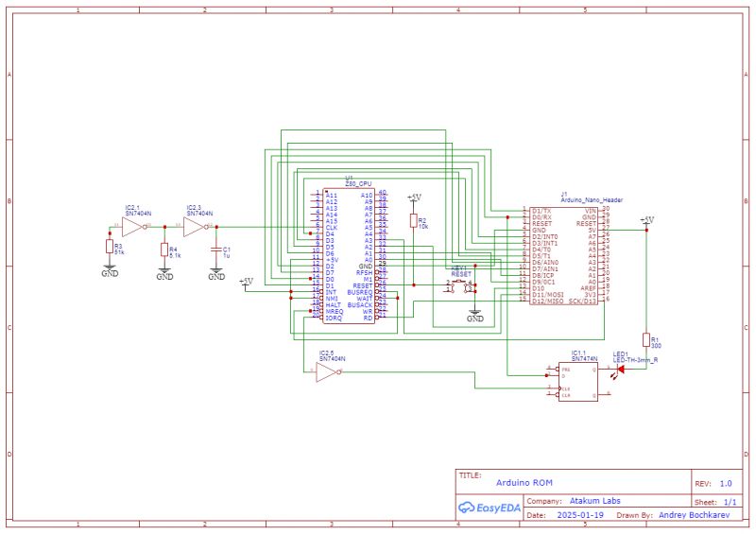Click resistor R4 5.1k symbol

click(x=164, y=250)
